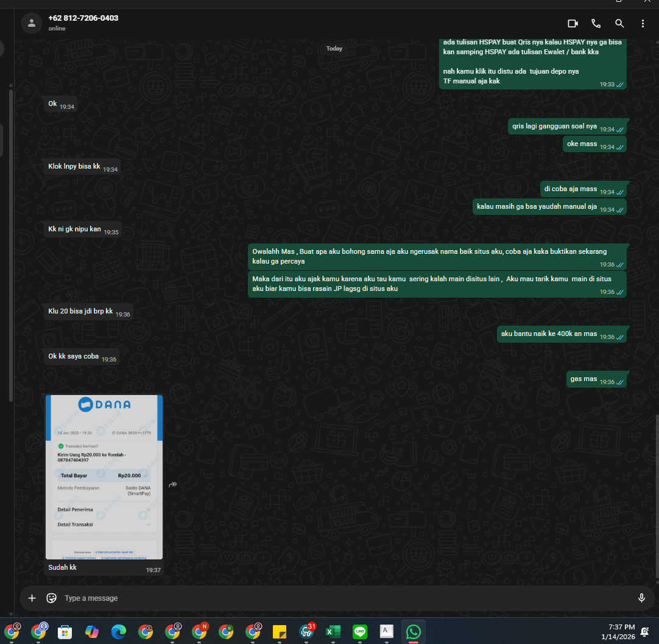Screen dimensions: 659x644
Task: Open the DANA receipt image thumbnail
Action: coord(104,477)
